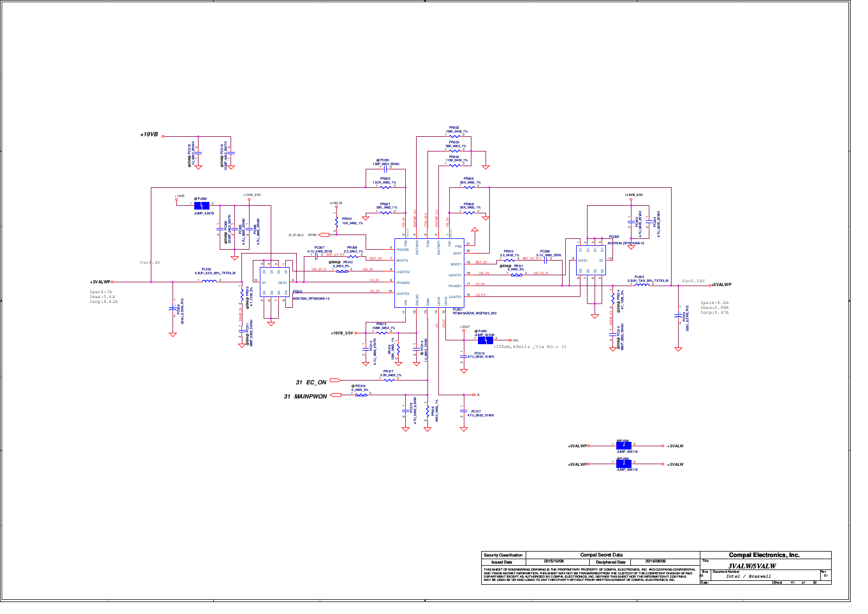Click the +19VB power net label
Viewport: 868px width, 614px height.
(149, 135)
